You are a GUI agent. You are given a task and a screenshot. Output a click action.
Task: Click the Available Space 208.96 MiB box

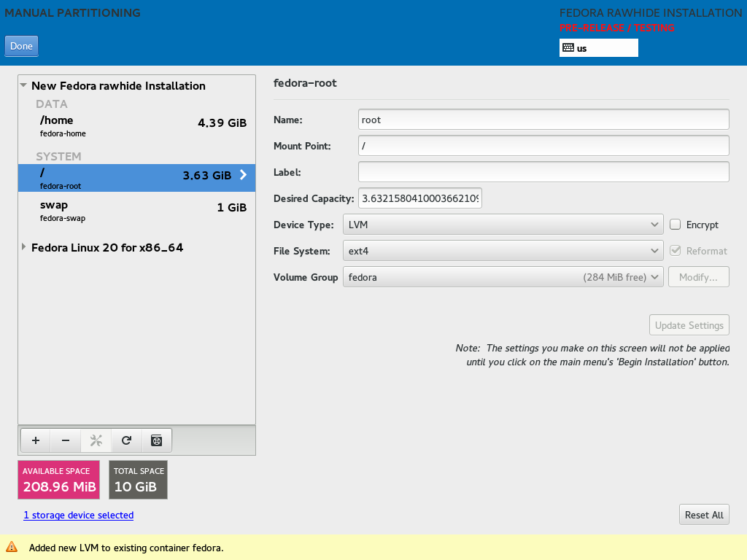click(58, 480)
